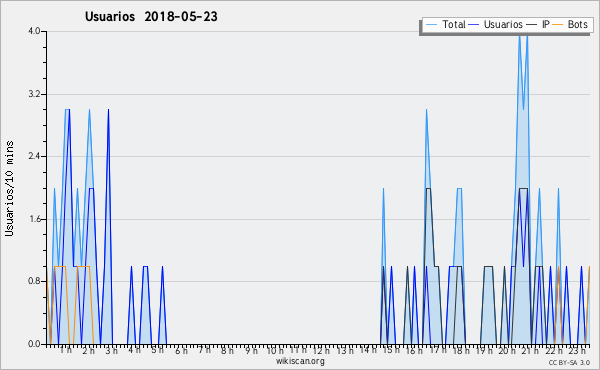Click the '13 h' x-axis label
The width and height of the screenshot is (600, 370).
tap(345, 351)
